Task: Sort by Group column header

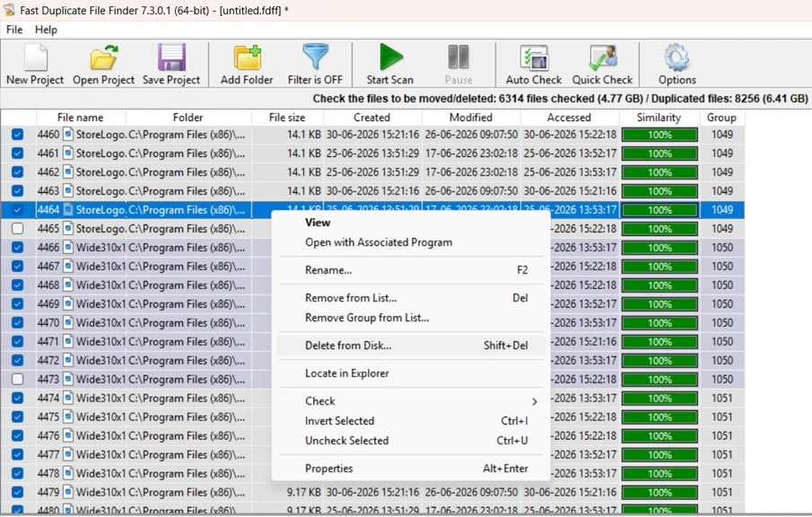Action: click(722, 118)
